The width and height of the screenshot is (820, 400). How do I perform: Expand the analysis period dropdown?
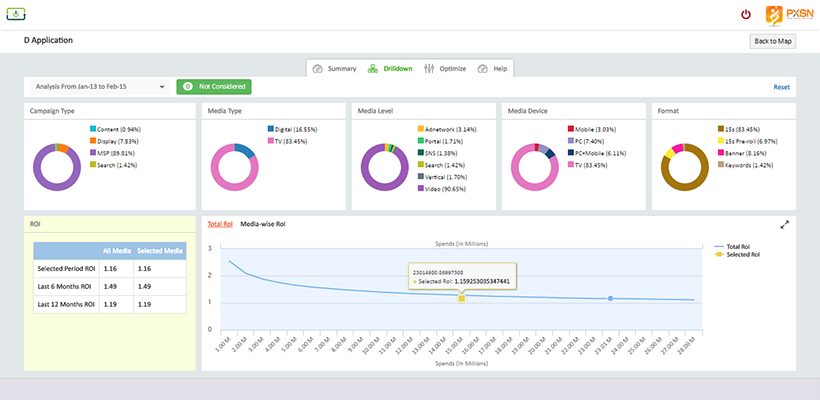point(98,87)
